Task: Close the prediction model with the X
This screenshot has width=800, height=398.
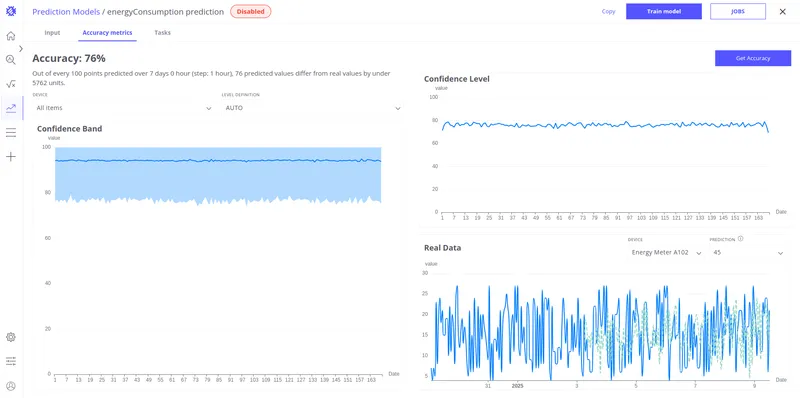Action: point(783,11)
